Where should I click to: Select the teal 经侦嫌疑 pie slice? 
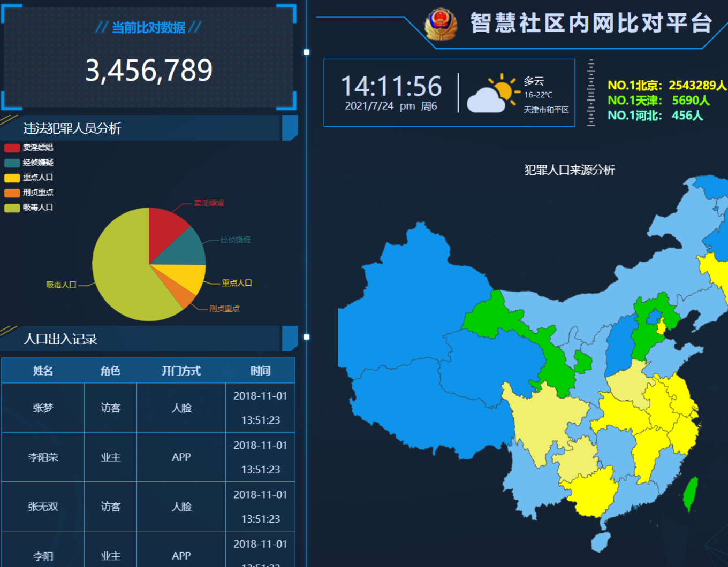pyautogui.click(x=185, y=249)
